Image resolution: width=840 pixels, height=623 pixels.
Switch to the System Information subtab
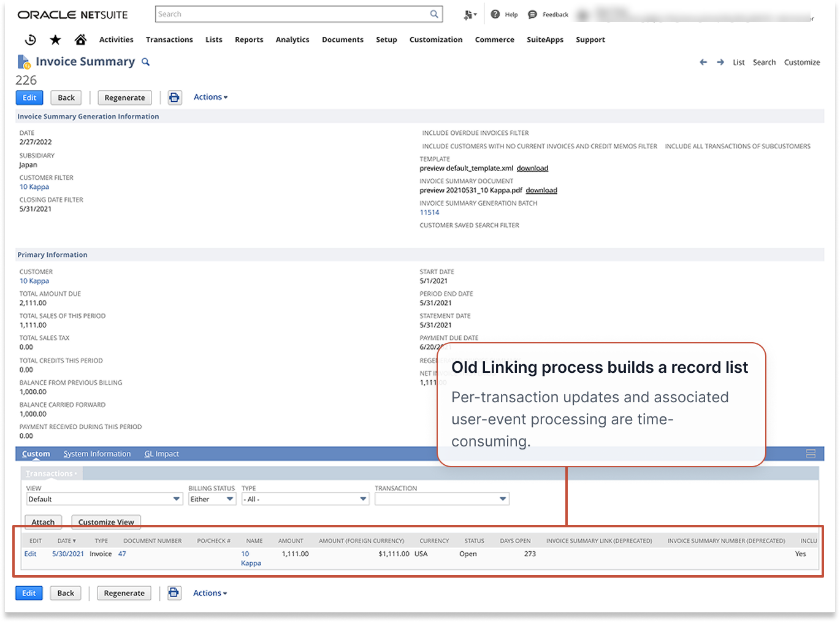tap(97, 454)
